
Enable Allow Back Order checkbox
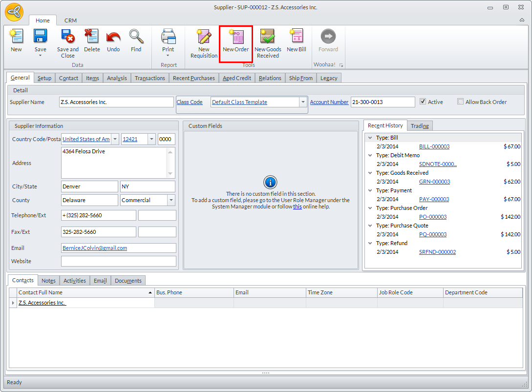[x=460, y=102]
